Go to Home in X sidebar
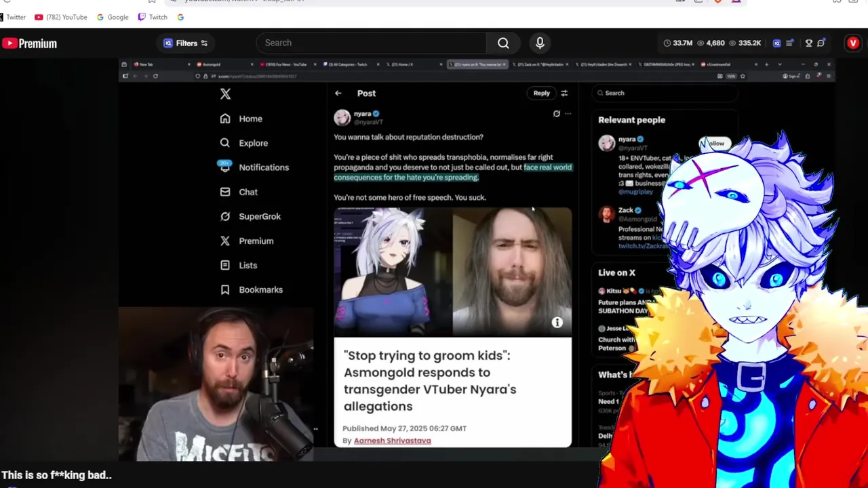 point(241,119)
